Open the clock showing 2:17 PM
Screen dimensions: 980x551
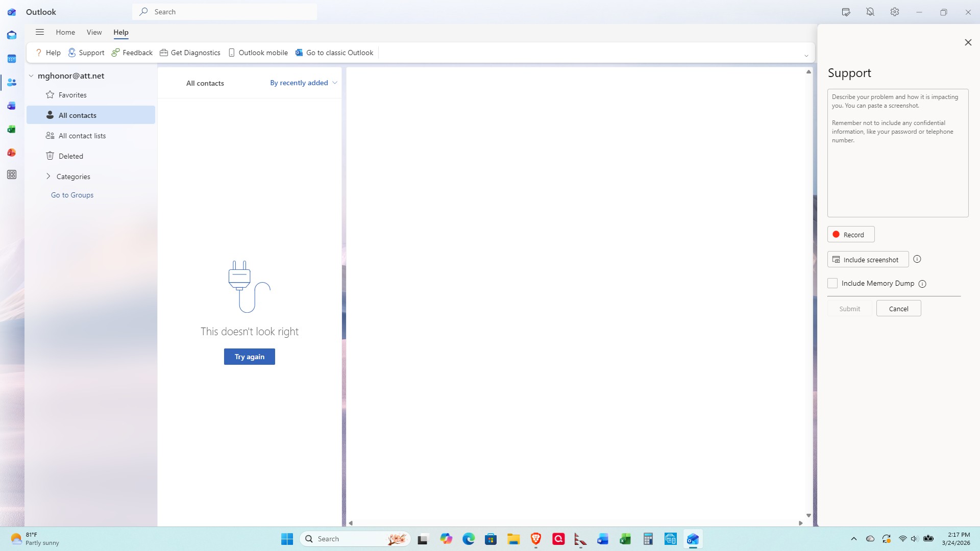pyautogui.click(x=957, y=539)
